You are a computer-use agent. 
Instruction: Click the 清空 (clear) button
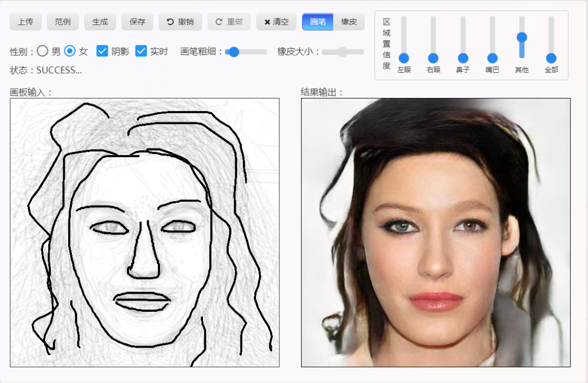click(x=276, y=22)
